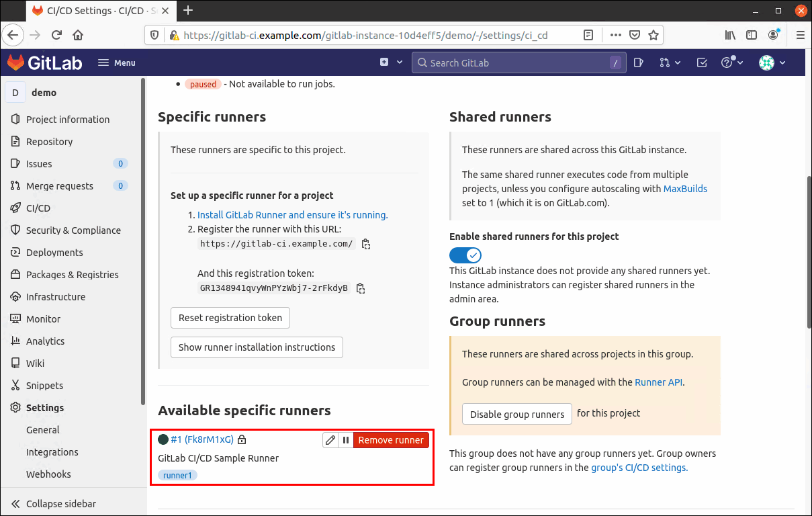The height and width of the screenshot is (516, 812).
Task: Expand the merge requests dropdown in header
Action: point(670,62)
